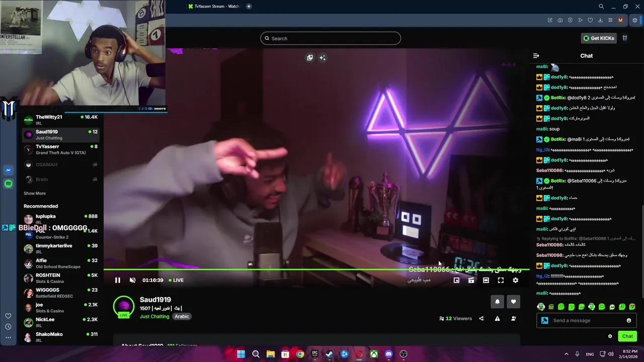The height and width of the screenshot is (362, 644).
Task: Open chat settings gear
Action: (610, 336)
